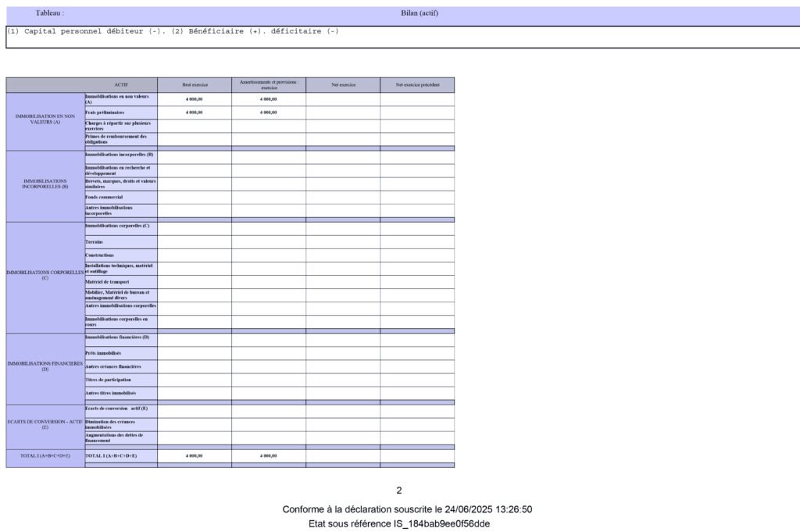Select the "Titres de participation" row label
800x532 pixels.
109,380
